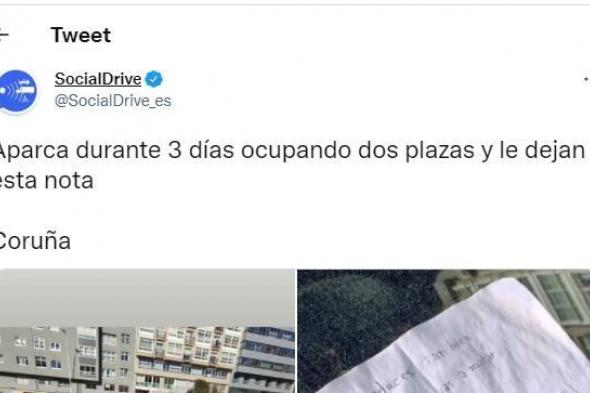
Task: Open the apartment buildings photo
Action: pyautogui.click(x=147, y=331)
